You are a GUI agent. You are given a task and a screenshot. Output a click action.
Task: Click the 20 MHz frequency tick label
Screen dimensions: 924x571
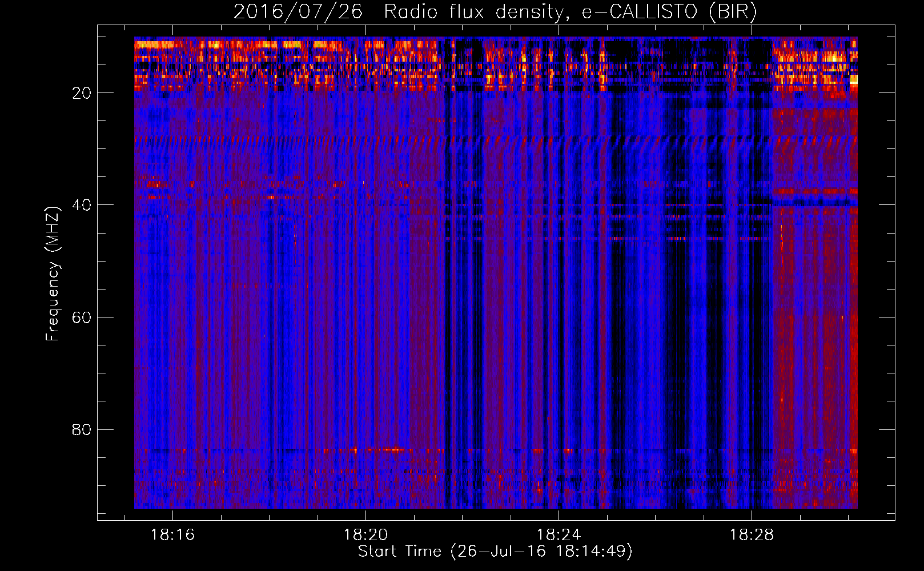pyautogui.click(x=82, y=93)
